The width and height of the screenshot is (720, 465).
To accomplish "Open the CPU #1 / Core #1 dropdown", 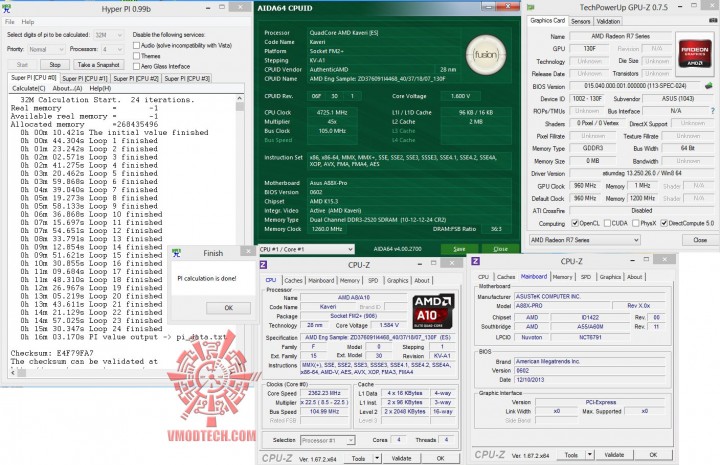I will click(x=306, y=249).
